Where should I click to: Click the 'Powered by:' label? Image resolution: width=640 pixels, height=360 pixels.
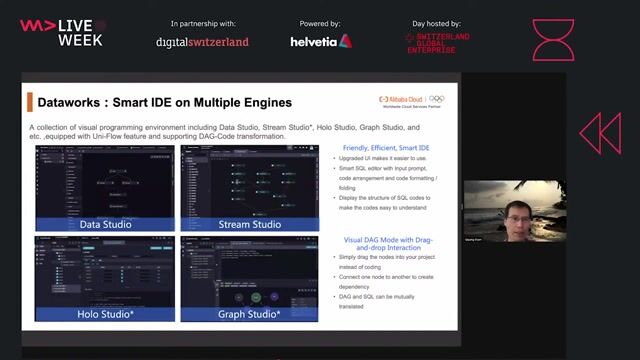320,24
